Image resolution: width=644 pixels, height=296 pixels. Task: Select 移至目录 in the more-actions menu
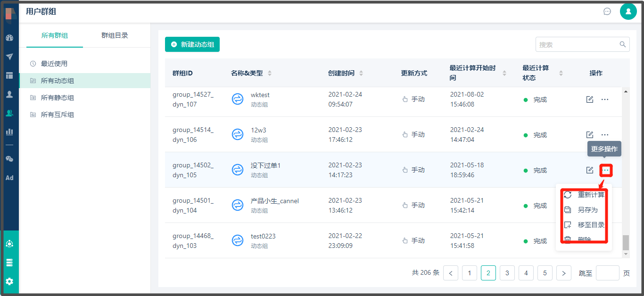click(585, 225)
